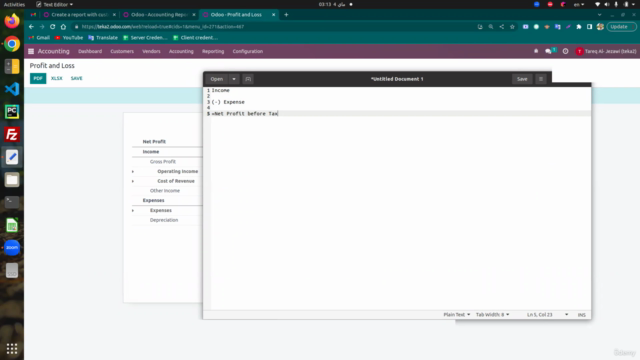Open the Text Editor dock icon
640x360 pixels.
(12, 157)
